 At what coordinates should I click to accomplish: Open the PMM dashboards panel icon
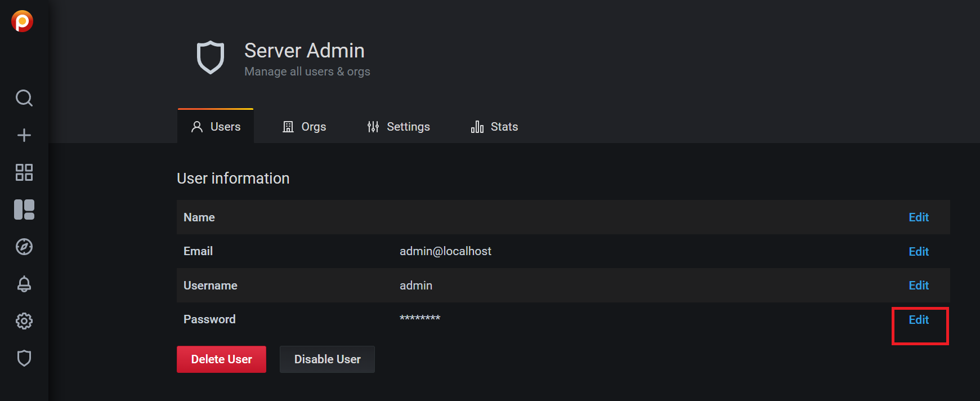tap(24, 210)
